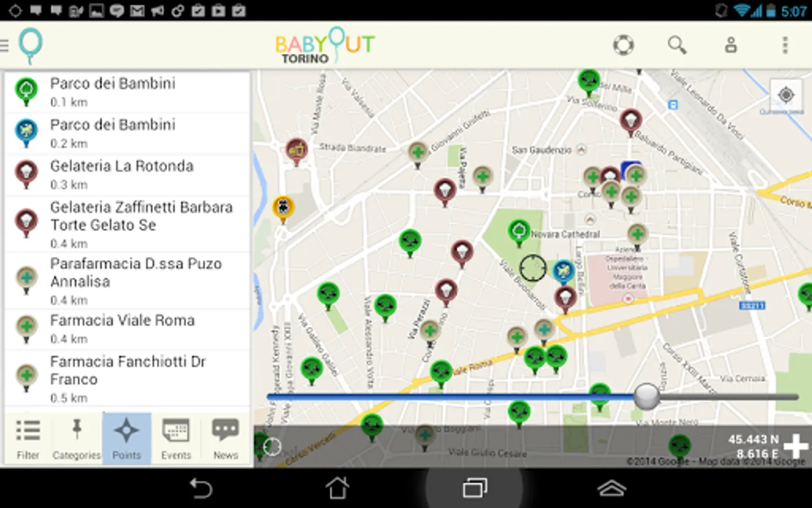Tap the coordinates readout 45.443 N
Screen dimensions: 812x508
(753, 439)
